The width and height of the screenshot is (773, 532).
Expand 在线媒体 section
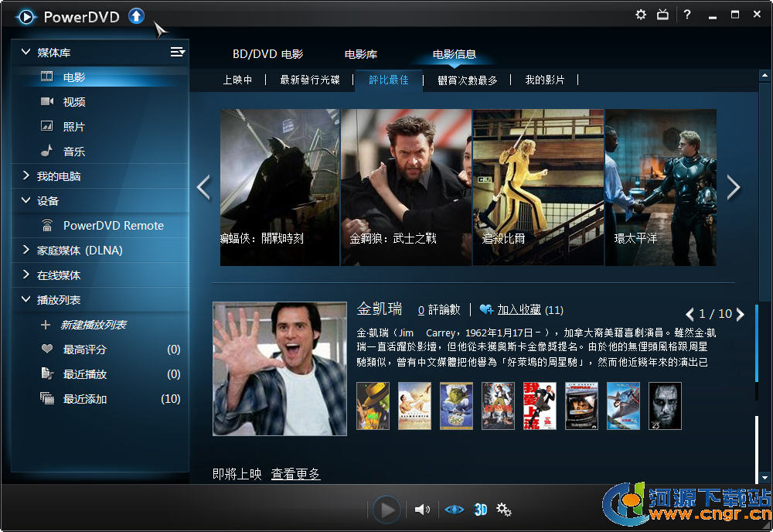click(26, 275)
